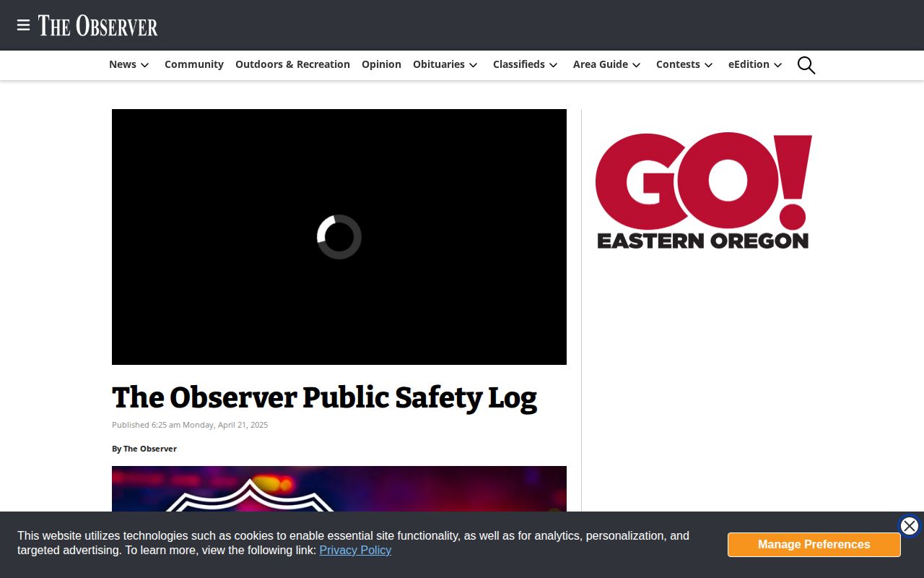Viewport: 924px width, 578px height.
Task: Click the police badge article image
Action: tap(339, 489)
